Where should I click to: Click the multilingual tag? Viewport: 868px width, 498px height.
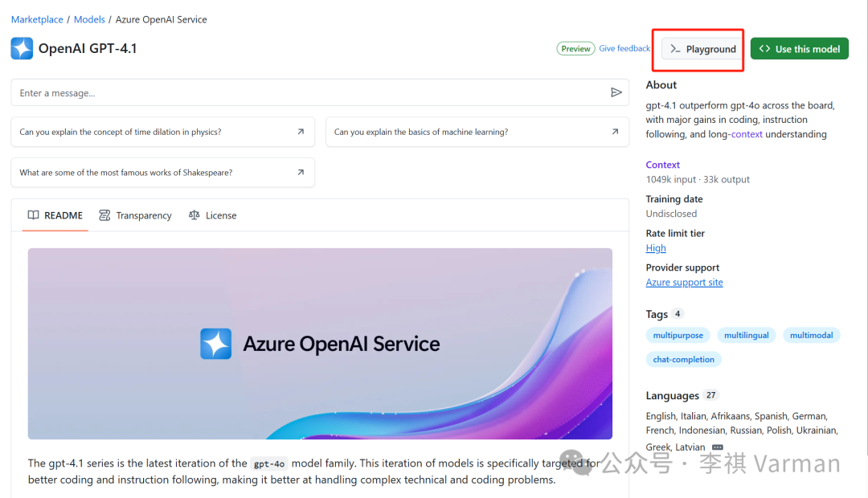746,335
